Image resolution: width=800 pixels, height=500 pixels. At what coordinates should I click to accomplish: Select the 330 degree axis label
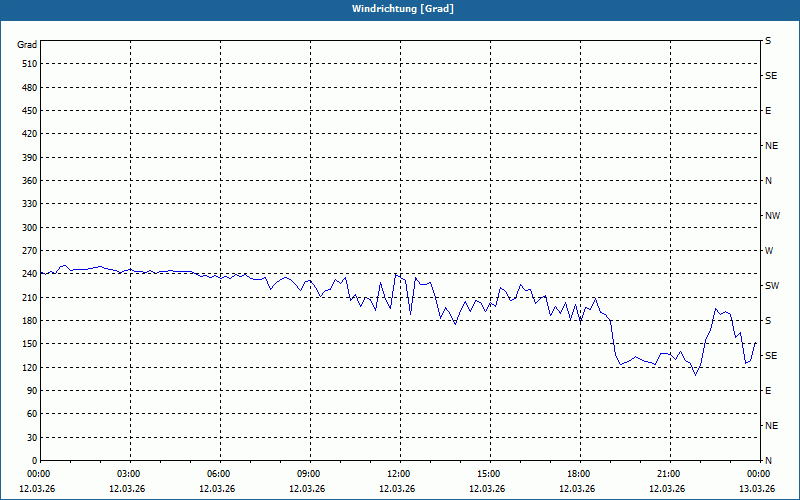30,204
